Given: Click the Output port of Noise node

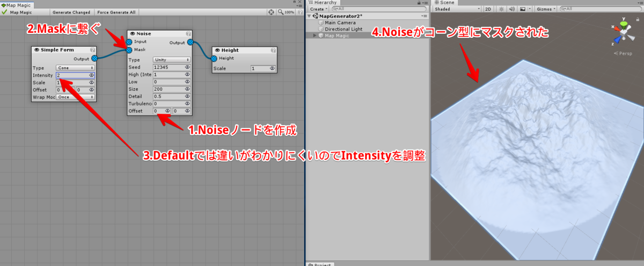Looking at the screenshot, I should 191,42.
